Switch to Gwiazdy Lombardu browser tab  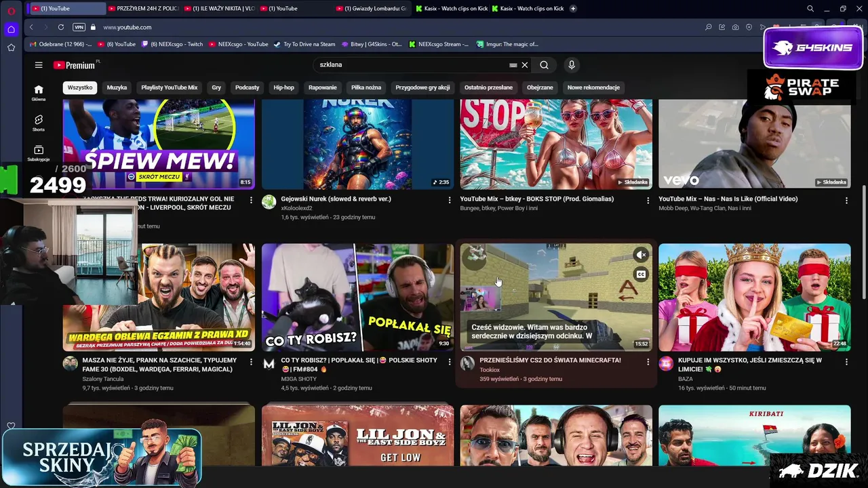[370, 8]
